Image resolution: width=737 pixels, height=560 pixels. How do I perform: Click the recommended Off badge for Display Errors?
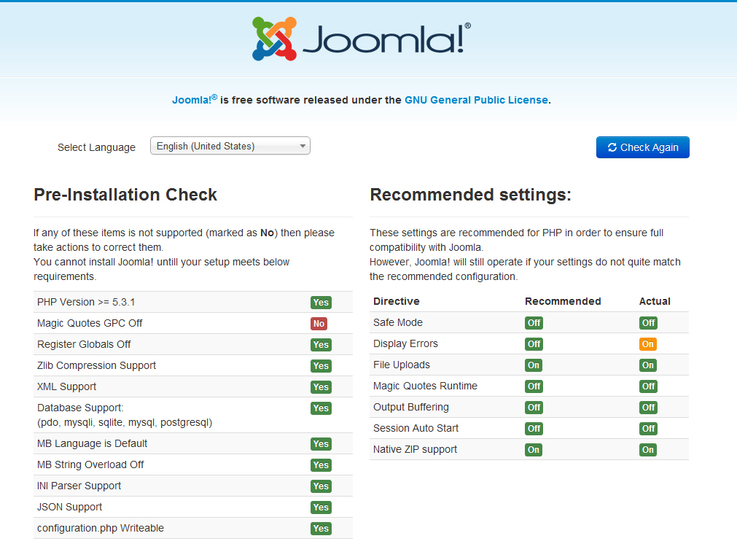point(534,344)
